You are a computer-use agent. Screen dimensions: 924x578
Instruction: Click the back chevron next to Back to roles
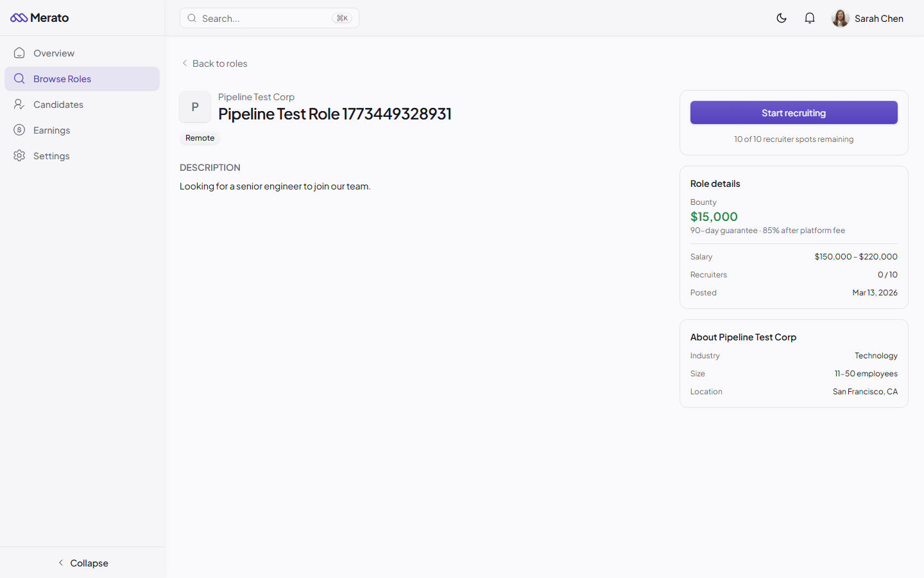tap(184, 63)
